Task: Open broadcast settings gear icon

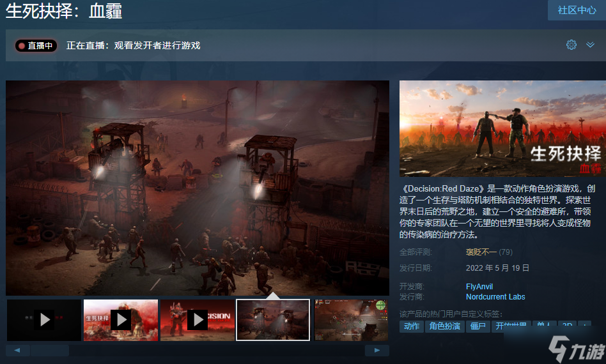Action: point(571,45)
